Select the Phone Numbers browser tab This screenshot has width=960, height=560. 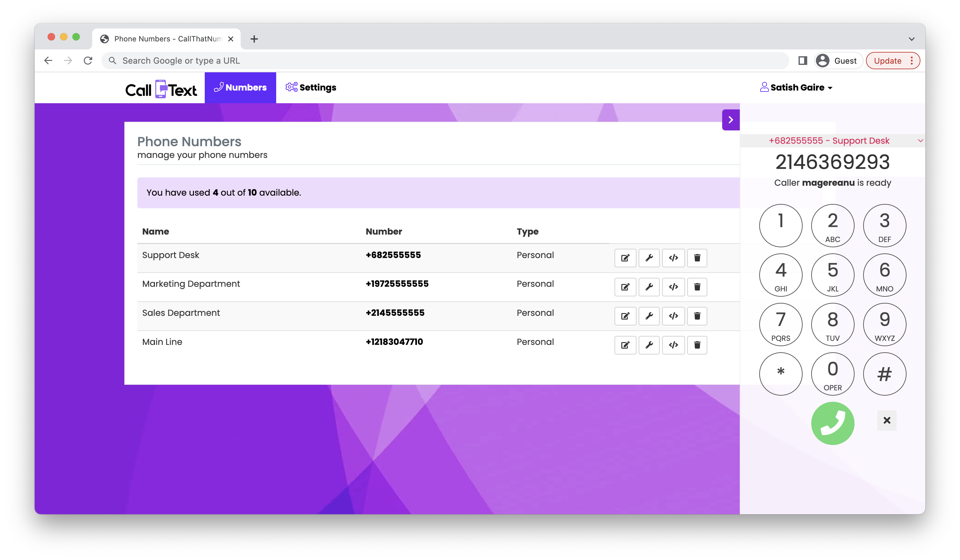pyautogui.click(x=166, y=39)
